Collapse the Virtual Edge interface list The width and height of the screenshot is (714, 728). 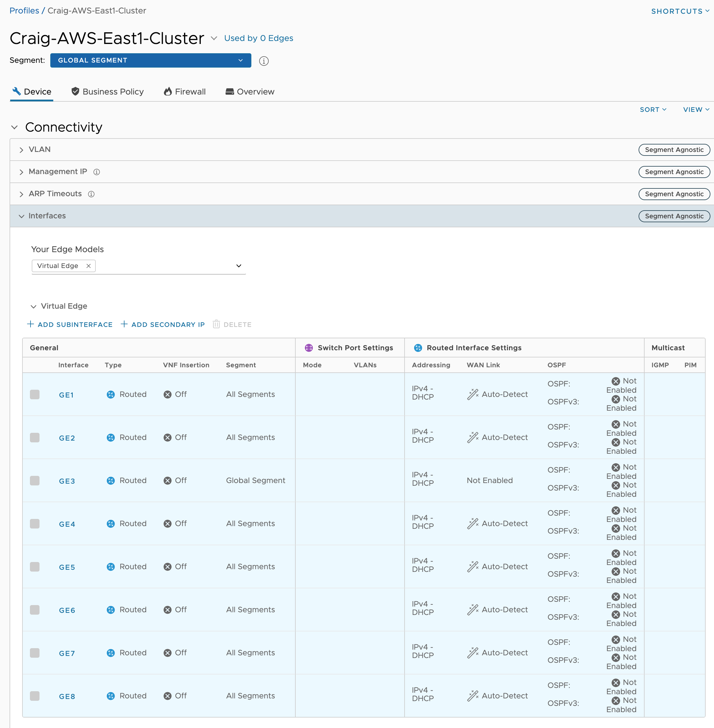click(x=34, y=307)
